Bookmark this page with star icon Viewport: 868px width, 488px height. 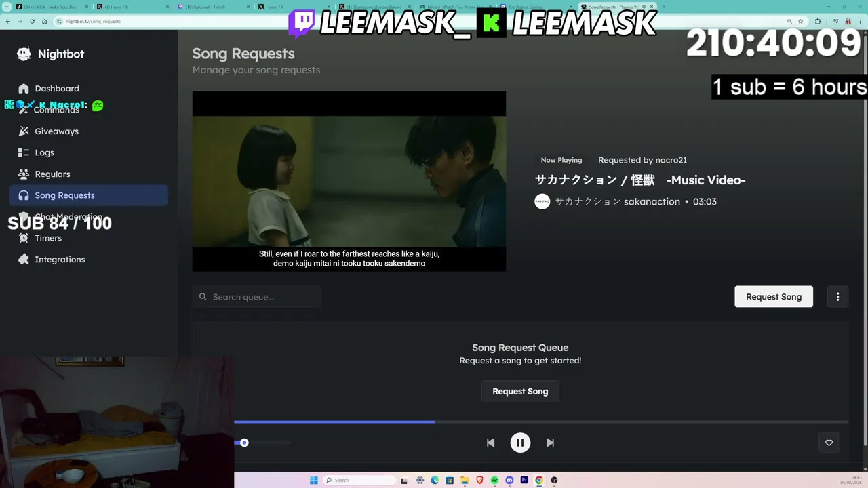pyautogui.click(x=801, y=21)
